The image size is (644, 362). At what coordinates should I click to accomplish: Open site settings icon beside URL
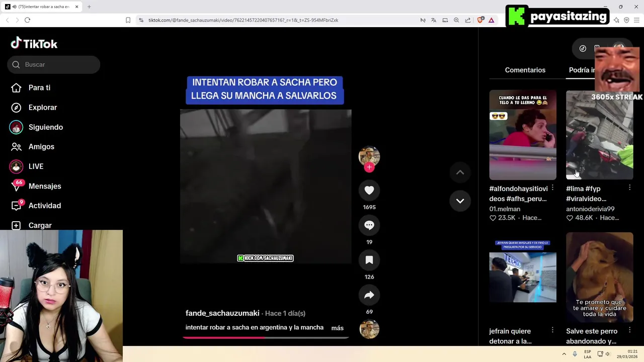[x=141, y=20]
